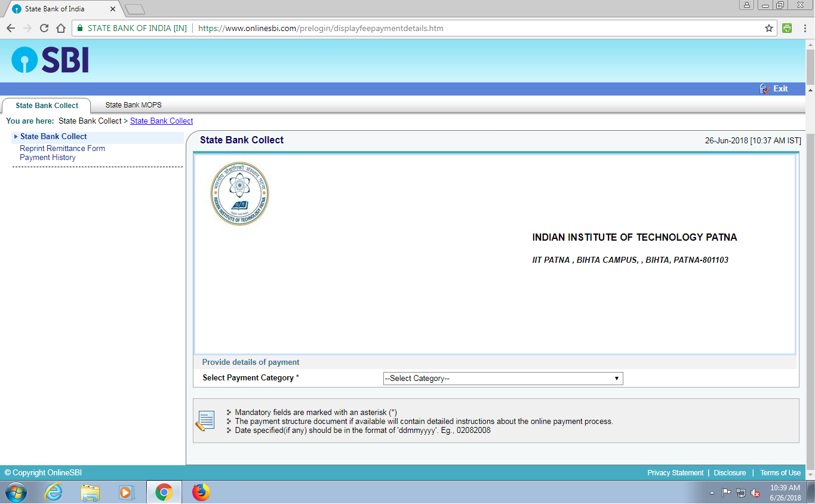
Task: Bookmark this page with star icon
Action: (769, 28)
